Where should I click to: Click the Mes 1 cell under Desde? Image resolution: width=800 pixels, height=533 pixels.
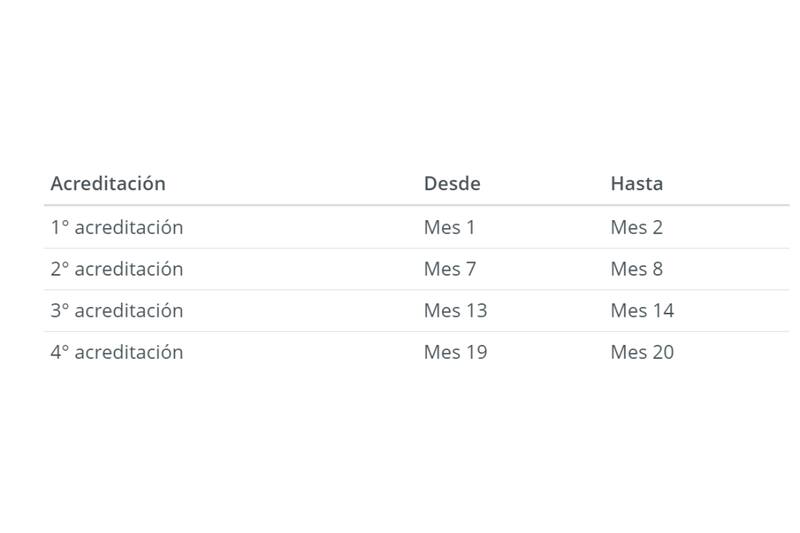[450, 227]
